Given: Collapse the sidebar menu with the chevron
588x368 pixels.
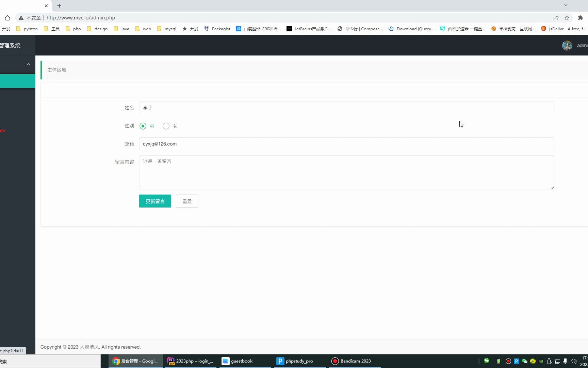Looking at the screenshot, I should pyautogui.click(x=28, y=64).
